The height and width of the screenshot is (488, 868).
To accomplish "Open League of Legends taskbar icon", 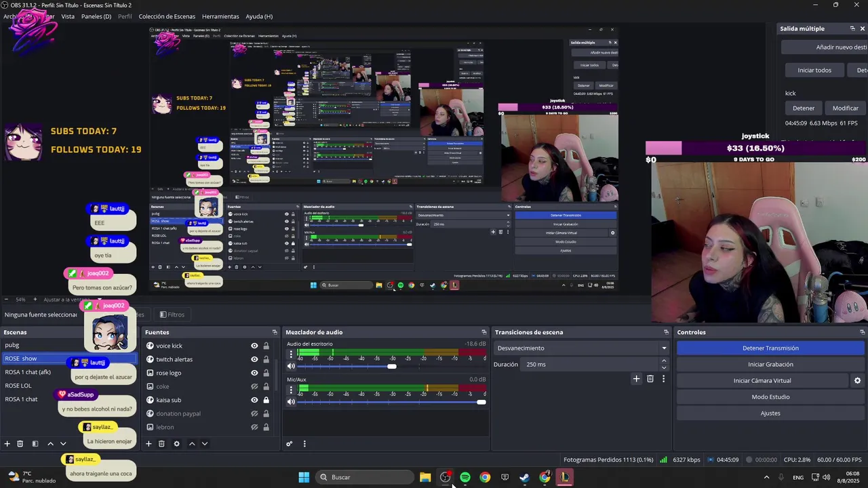I will 565,477.
